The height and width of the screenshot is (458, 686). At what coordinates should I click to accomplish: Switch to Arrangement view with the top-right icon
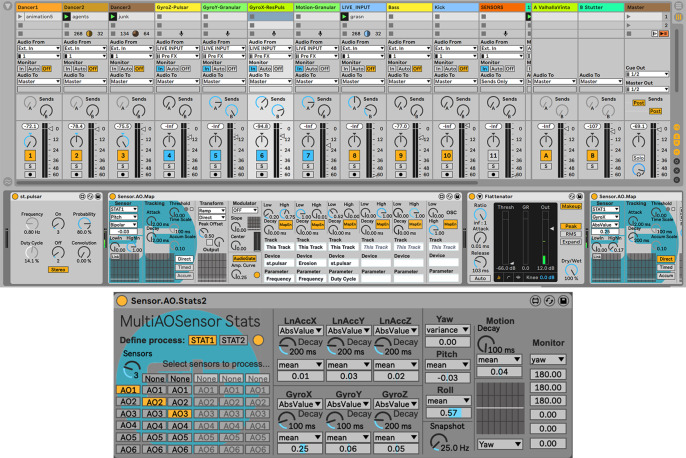(679, 7)
